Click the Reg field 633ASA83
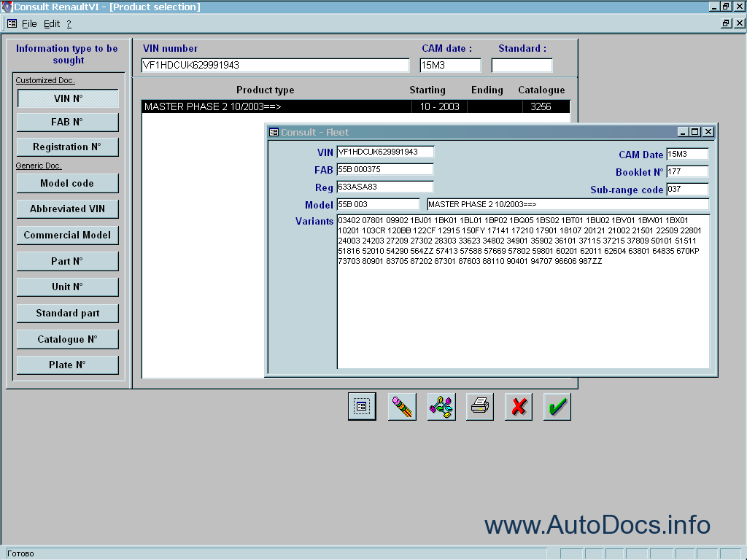The image size is (747, 560). (x=385, y=187)
